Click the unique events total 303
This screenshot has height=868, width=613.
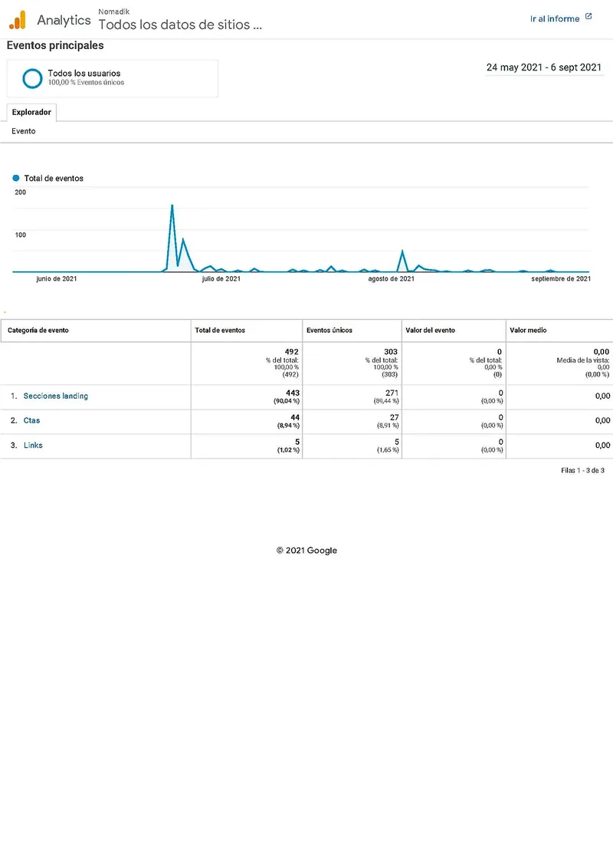[x=391, y=351]
